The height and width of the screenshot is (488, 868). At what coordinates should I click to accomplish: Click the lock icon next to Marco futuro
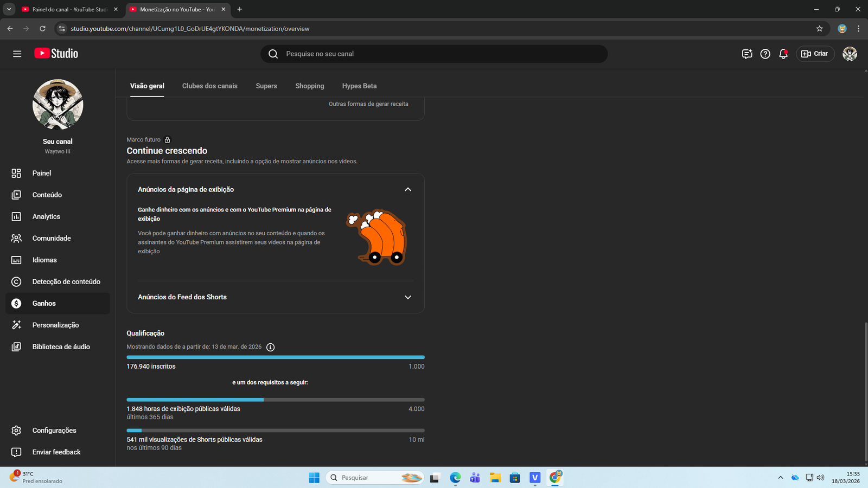point(167,140)
